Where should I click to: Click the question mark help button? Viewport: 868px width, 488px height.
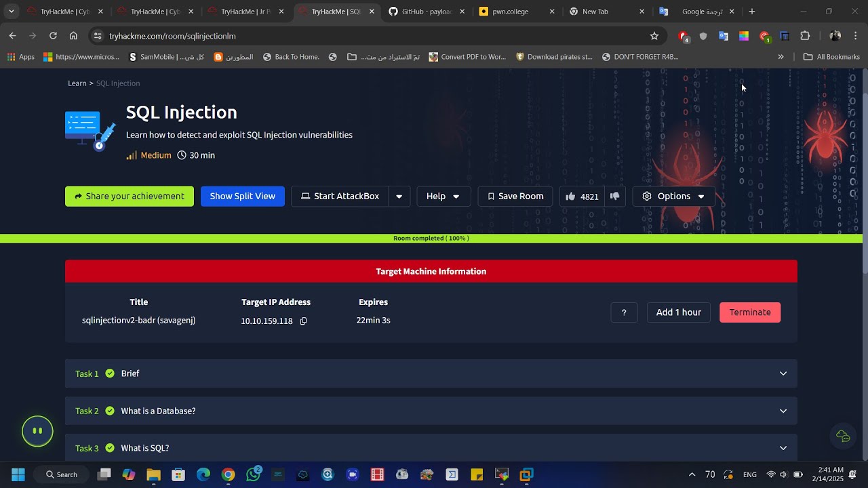624,312
